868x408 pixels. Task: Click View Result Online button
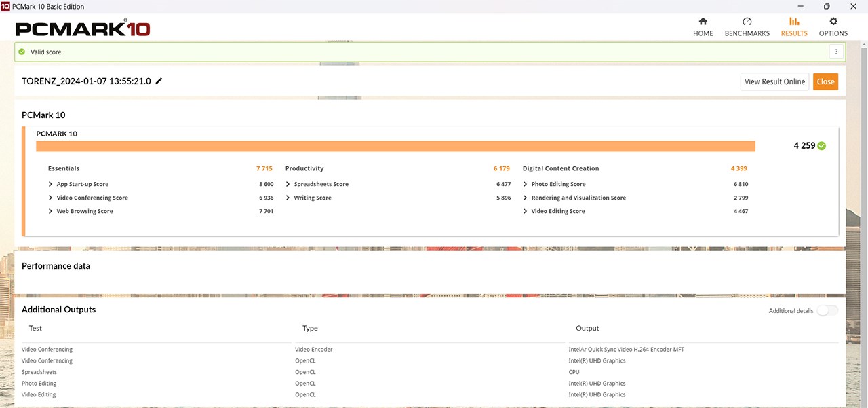point(774,81)
